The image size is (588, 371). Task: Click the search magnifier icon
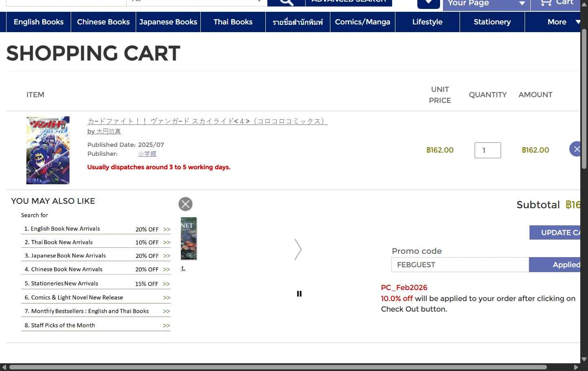click(x=286, y=2)
